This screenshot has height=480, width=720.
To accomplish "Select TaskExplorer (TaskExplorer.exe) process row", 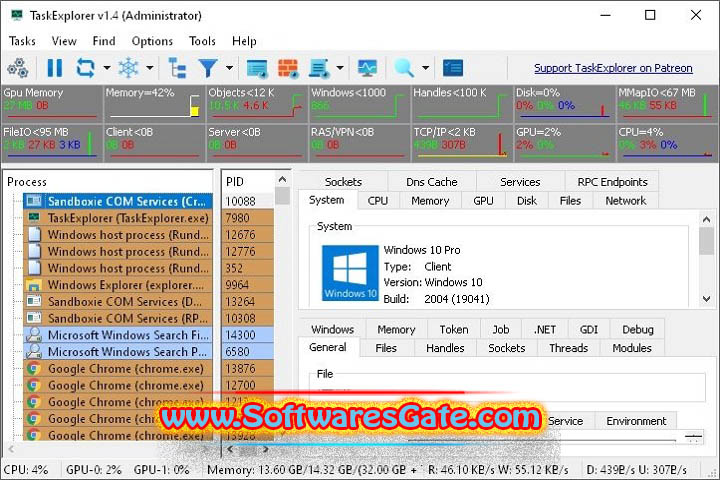I will point(118,218).
